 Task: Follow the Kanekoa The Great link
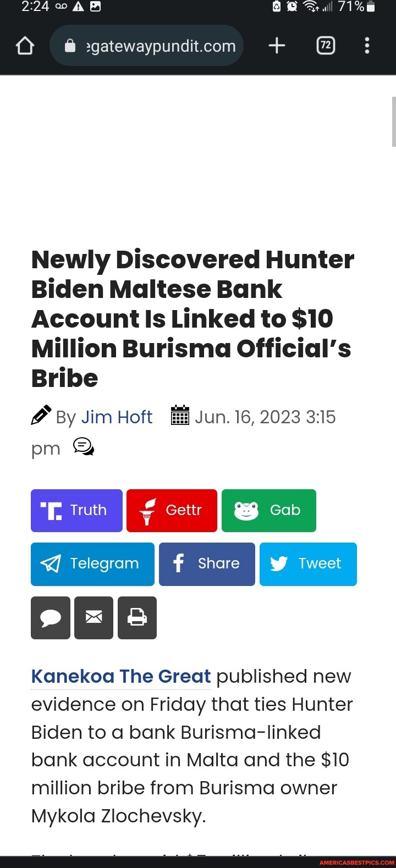[x=120, y=676]
